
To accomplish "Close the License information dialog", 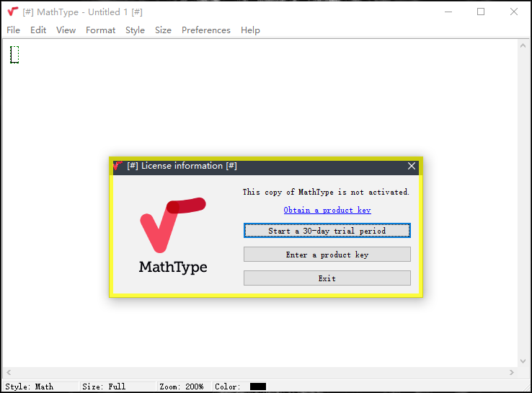I will [x=412, y=166].
